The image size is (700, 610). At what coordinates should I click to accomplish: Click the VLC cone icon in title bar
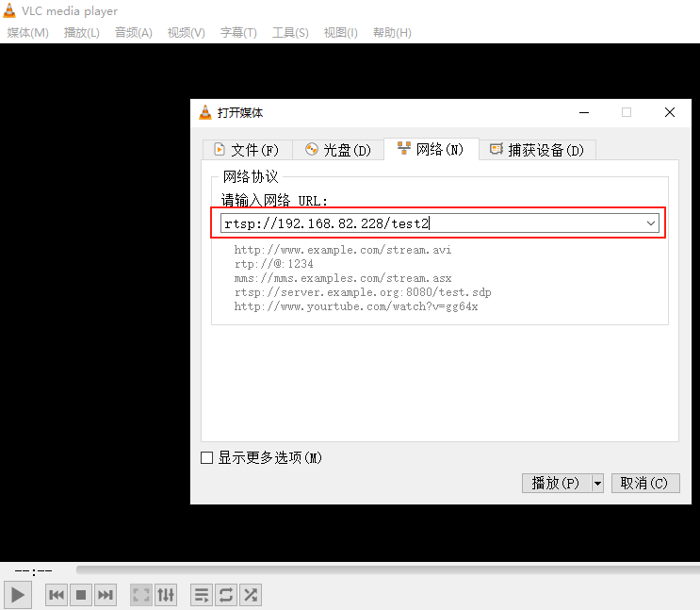click(9, 10)
